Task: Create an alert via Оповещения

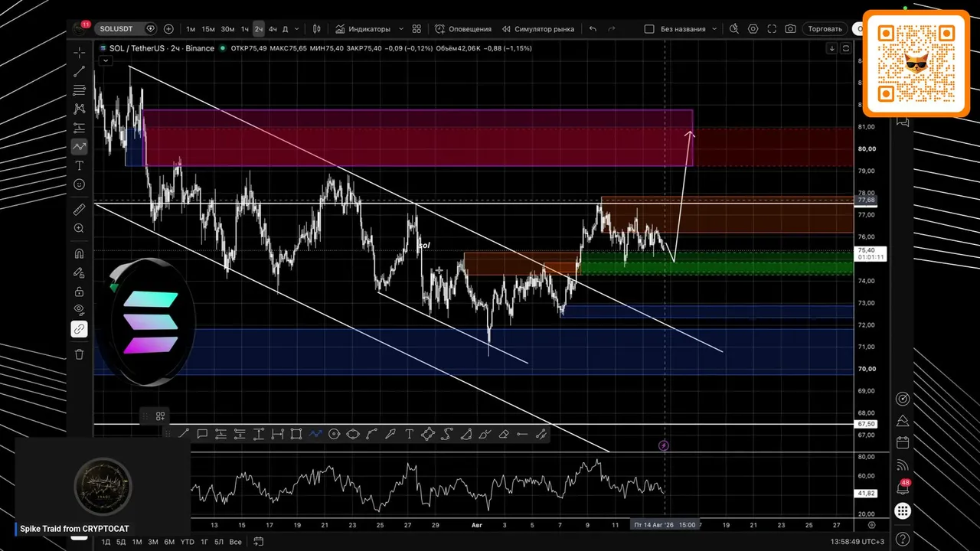Action: pos(463,29)
